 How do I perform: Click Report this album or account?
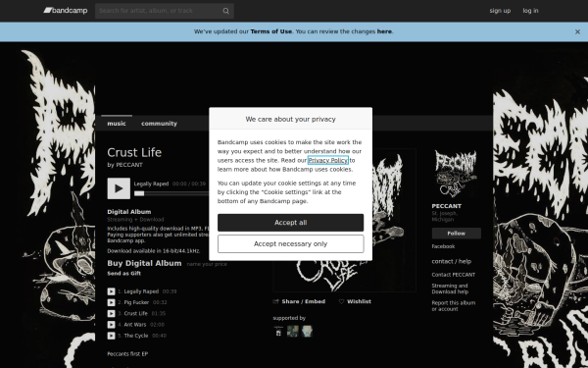(454, 306)
